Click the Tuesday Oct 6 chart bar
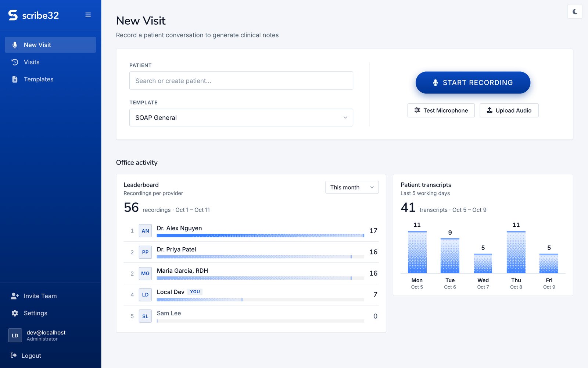Image resolution: width=588 pixels, height=368 pixels. pos(450,256)
